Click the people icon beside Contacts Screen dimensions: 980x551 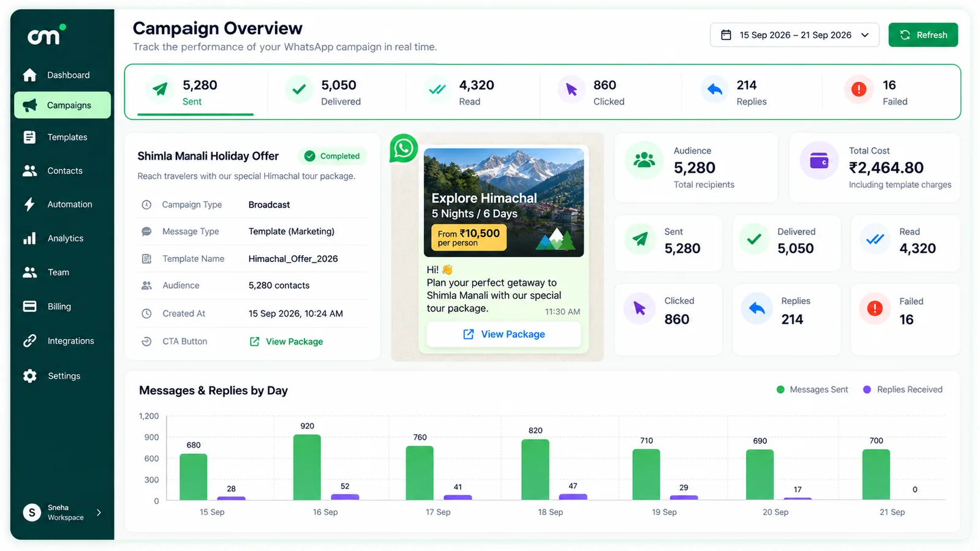coord(29,171)
